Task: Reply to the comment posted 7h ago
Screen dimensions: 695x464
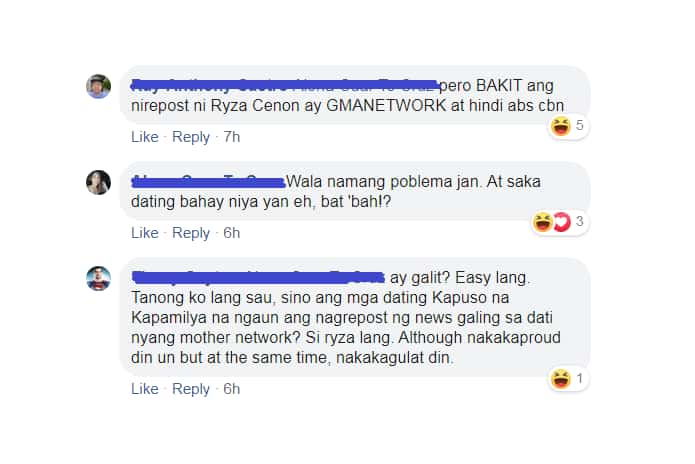Action: (x=191, y=137)
